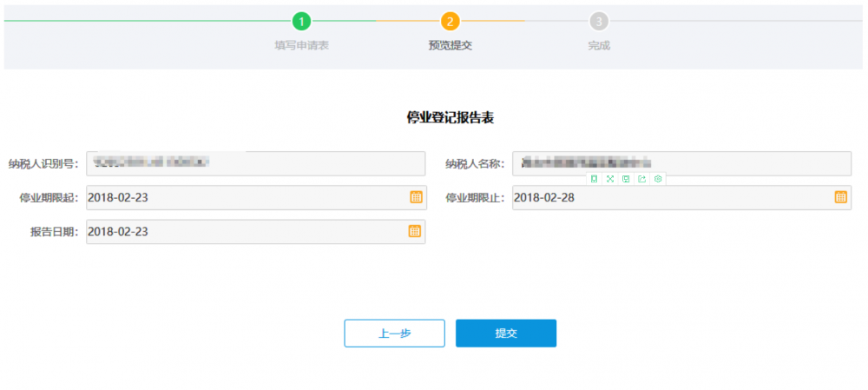Click step 3 gray circle indicator

[x=598, y=21]
